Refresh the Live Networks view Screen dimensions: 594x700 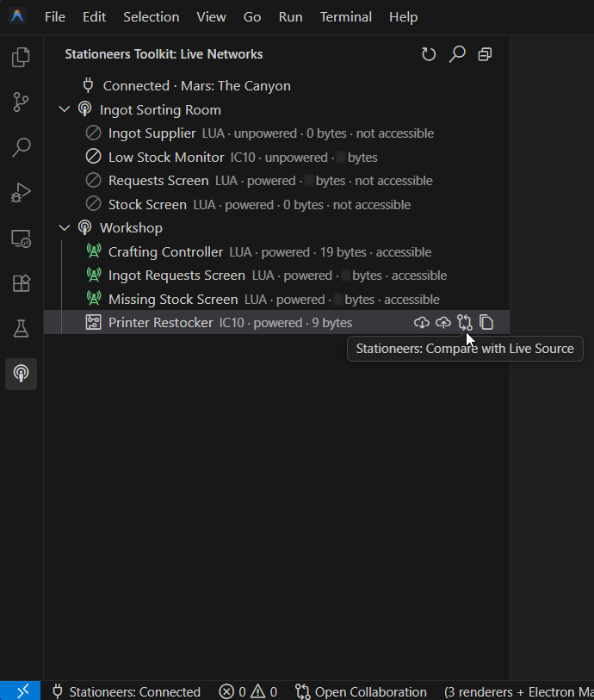coord(429,54)
